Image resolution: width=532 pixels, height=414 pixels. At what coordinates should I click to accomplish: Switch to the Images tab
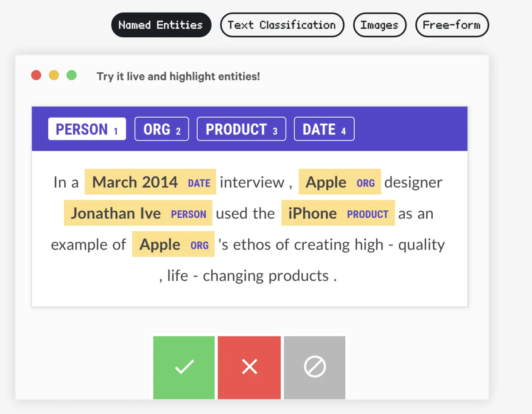(379, 25)
